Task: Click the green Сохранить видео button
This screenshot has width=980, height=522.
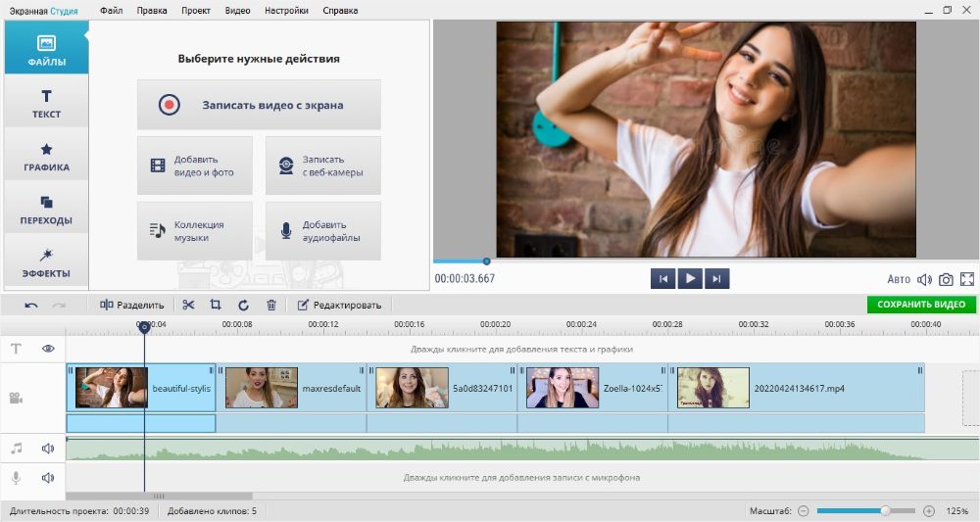Action: [x=921, y=305]
